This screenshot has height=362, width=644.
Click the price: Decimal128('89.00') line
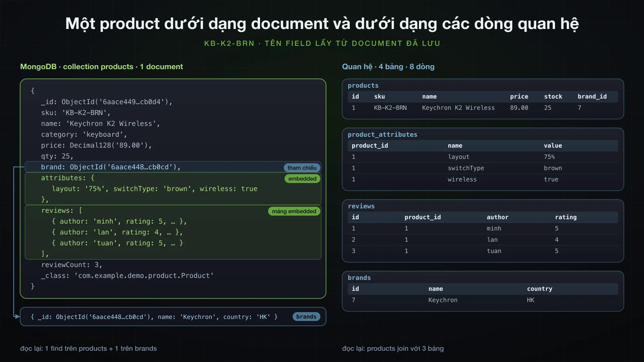[96, 145]
